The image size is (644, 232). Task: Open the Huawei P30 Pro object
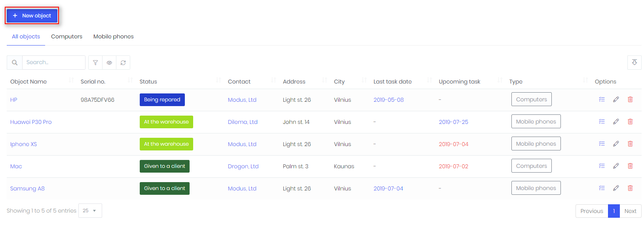tap(31, 122)
